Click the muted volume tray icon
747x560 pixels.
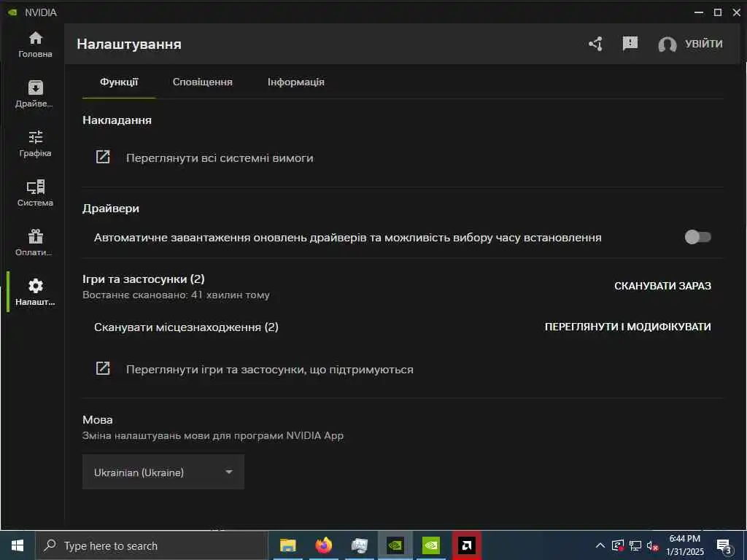click(653, 545)
